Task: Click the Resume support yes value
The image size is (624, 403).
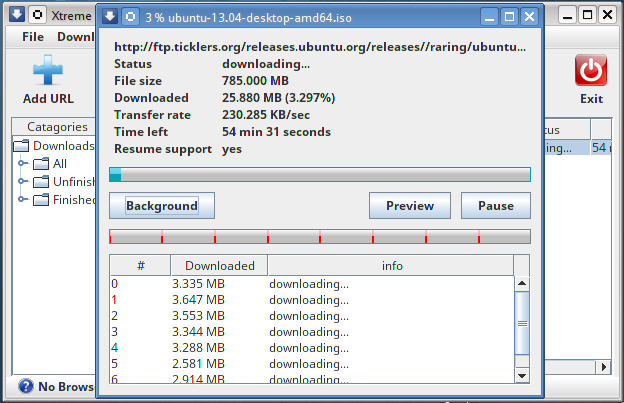Action: [232, 149]
